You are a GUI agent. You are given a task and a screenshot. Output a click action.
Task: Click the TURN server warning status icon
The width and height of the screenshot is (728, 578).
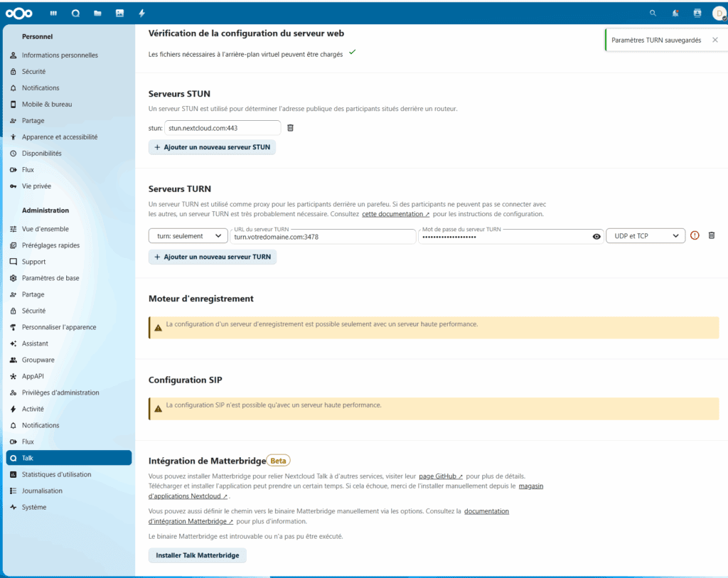point(695,236)
